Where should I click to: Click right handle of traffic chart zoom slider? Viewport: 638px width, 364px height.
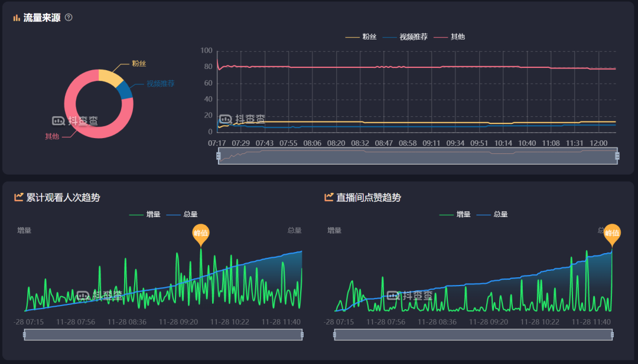(x=617, y=156)
